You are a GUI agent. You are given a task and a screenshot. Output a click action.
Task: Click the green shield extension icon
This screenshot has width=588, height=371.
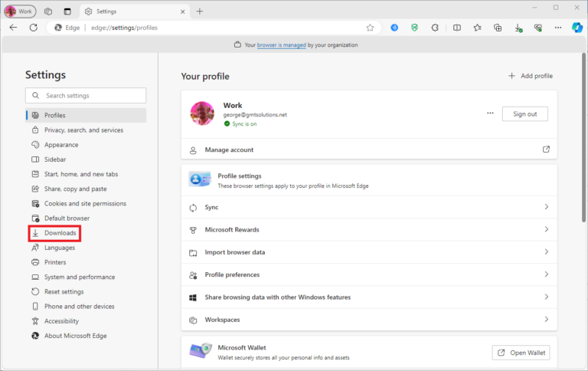click(414, 28)
